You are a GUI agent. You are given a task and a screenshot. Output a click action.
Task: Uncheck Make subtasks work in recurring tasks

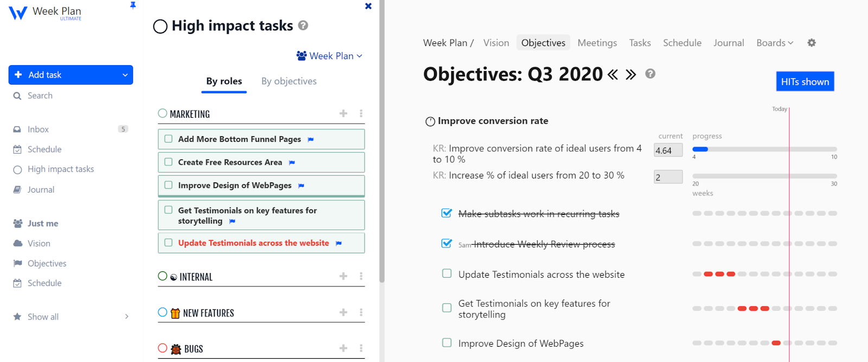446,213
